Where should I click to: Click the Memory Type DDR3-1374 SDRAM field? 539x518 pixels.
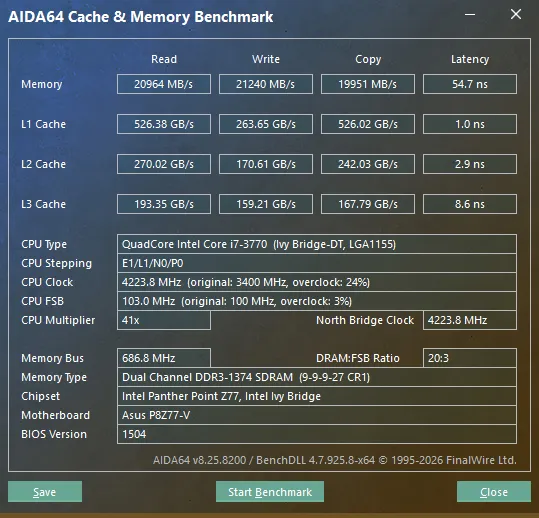point(317,377)
